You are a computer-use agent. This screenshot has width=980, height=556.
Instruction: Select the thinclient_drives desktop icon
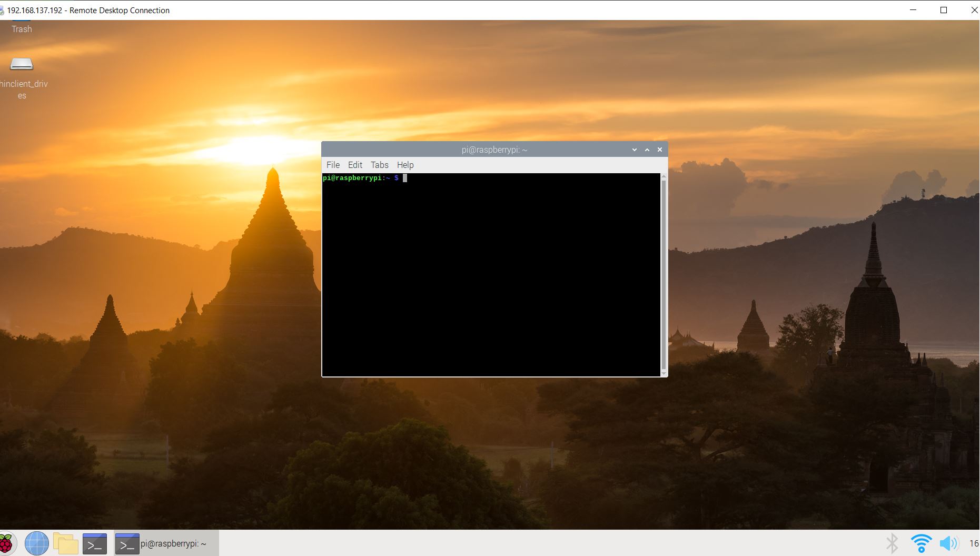click(22, 78)
